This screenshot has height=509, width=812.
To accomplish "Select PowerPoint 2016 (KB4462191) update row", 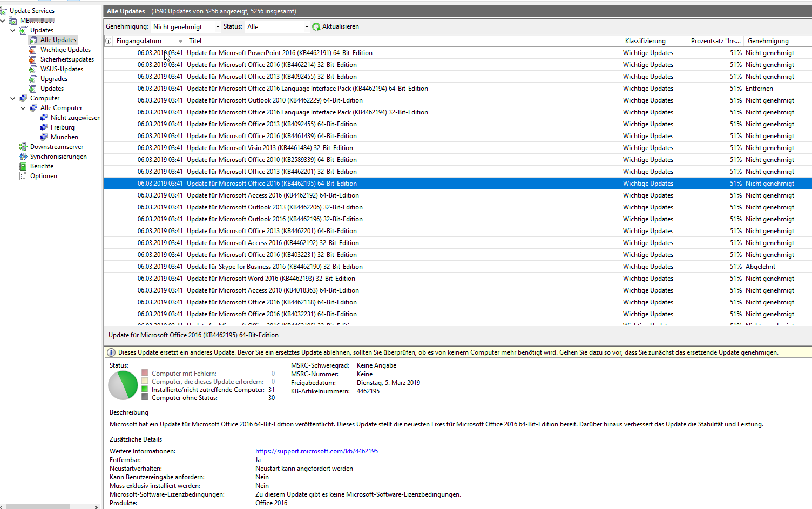I will click(x=458, y=53).
